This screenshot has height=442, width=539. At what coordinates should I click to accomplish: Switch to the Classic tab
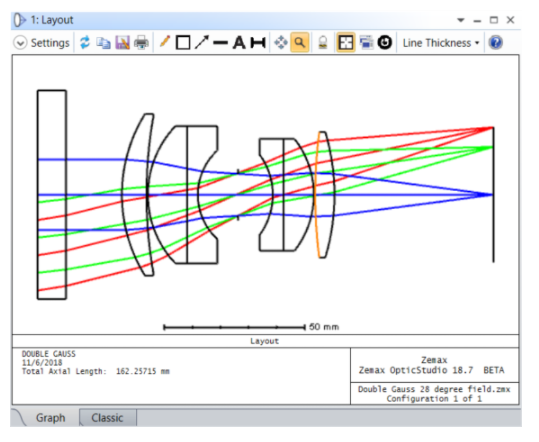tap(107, 418)
